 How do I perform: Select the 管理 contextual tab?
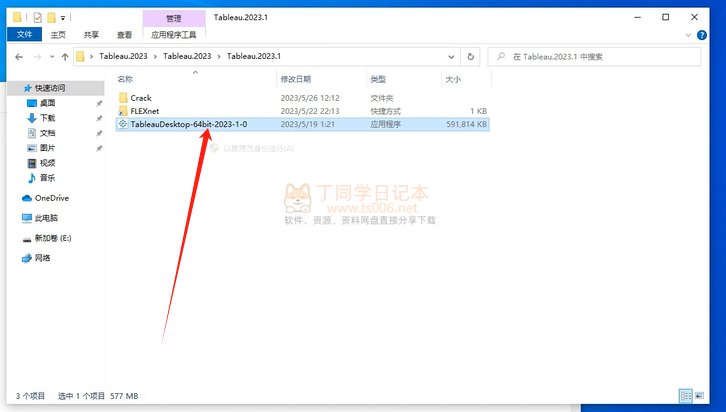(x=174, y=19)
